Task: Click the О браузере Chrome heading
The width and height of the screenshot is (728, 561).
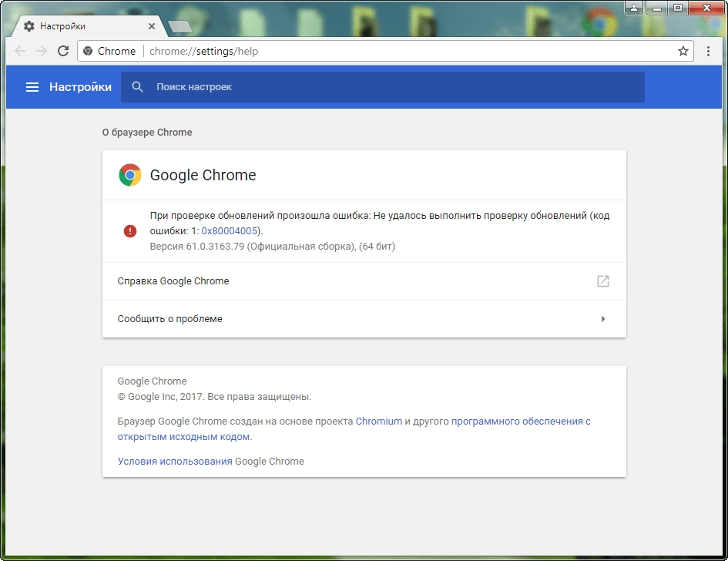Action: (x=147, y=133)
